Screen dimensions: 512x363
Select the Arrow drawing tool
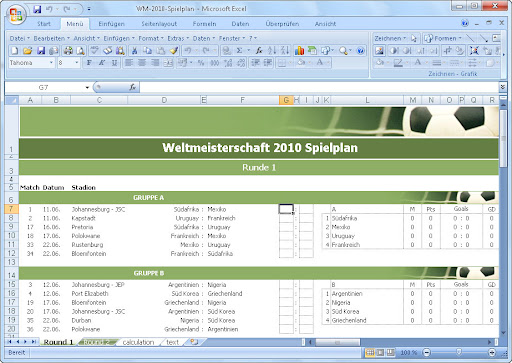[x=484, y=38]
